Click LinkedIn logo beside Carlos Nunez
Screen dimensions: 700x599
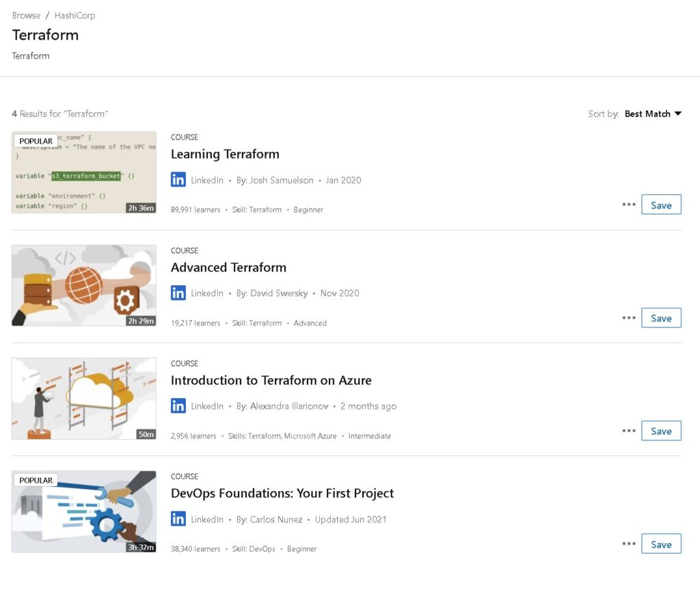click(178, 519)
